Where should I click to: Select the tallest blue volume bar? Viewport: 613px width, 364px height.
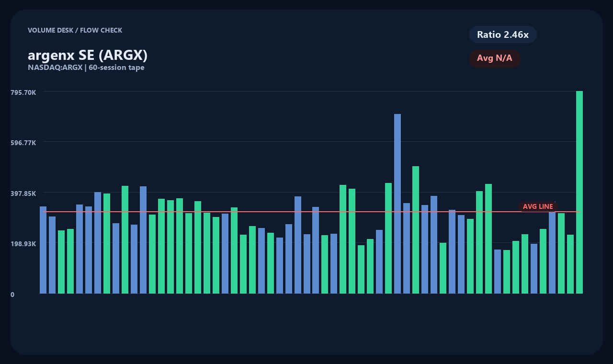coord(397,204)
